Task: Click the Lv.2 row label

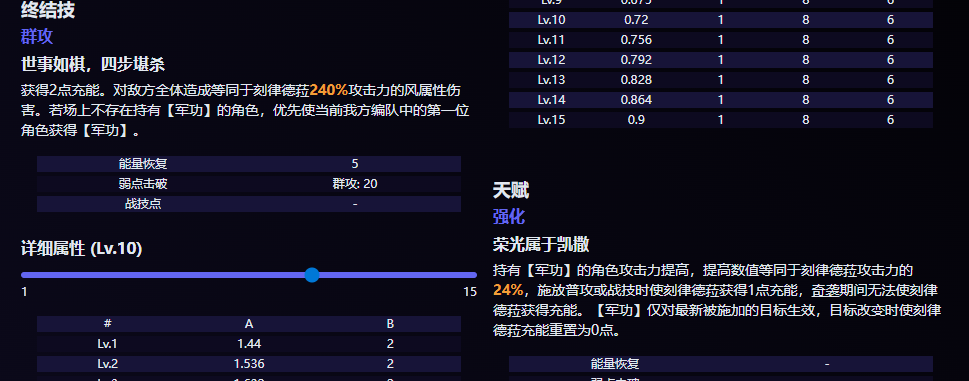Action: 108,364
